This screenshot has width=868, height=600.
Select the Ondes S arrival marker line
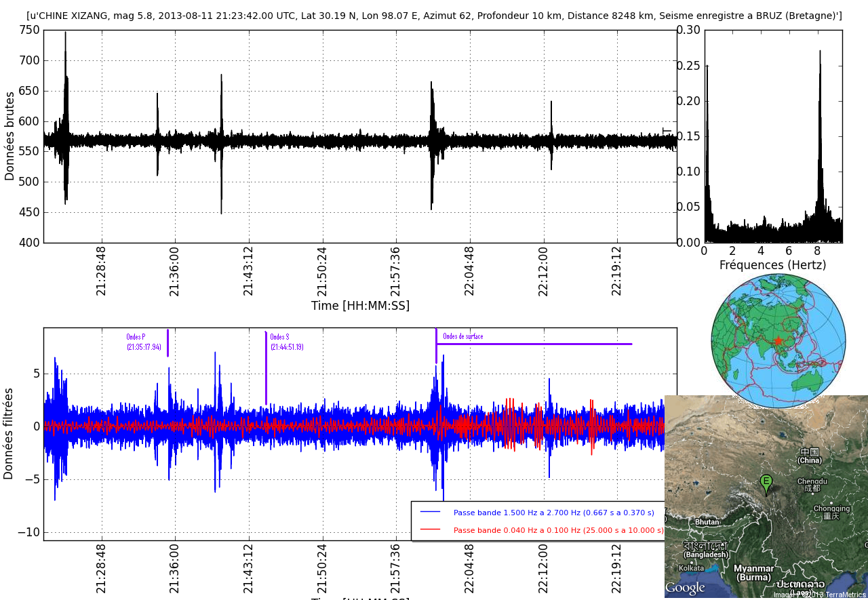266,366
